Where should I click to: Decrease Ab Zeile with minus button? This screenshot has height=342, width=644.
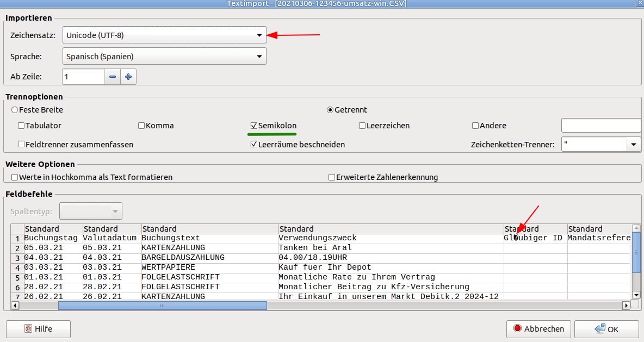point(113,77)
